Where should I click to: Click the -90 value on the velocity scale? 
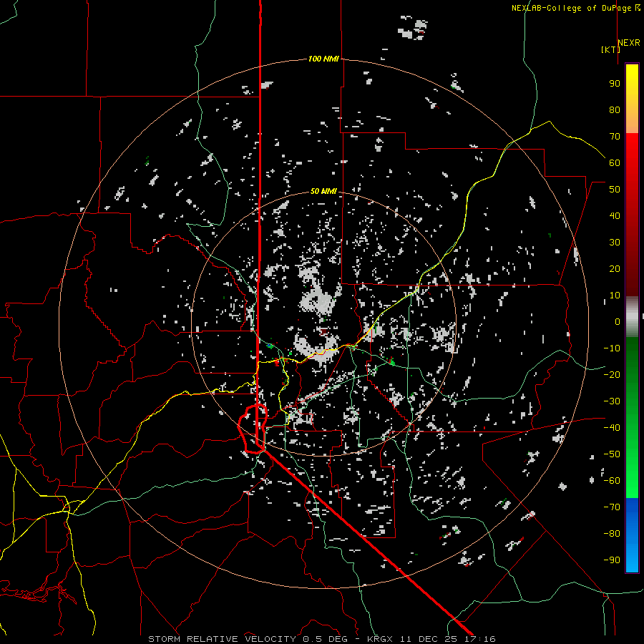click(x=612, y=560)
